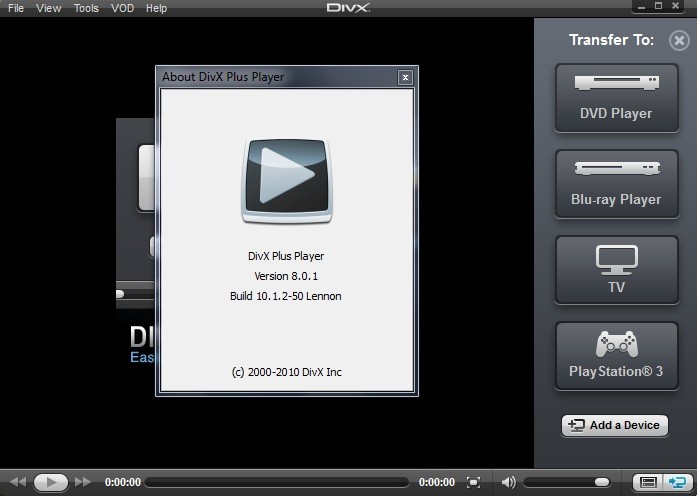Toggle the playlist panel icon
The image size is (697, 496).
(647, 482)
